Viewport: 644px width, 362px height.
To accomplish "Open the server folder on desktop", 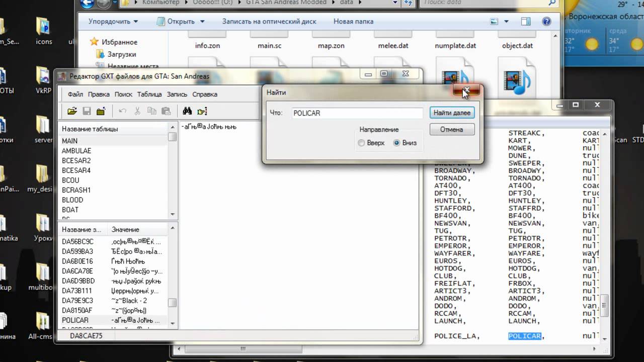I will [x=44, y=130].
